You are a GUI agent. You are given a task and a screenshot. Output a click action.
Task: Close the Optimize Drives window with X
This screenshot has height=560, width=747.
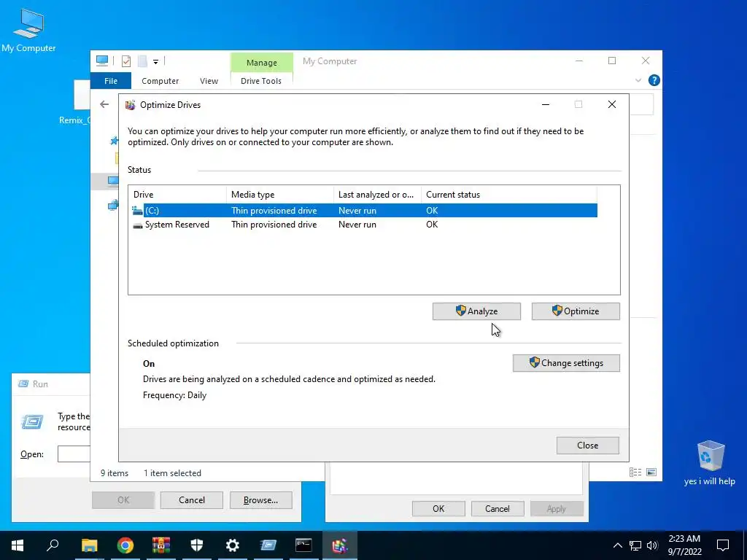click(x=612, y=105)
